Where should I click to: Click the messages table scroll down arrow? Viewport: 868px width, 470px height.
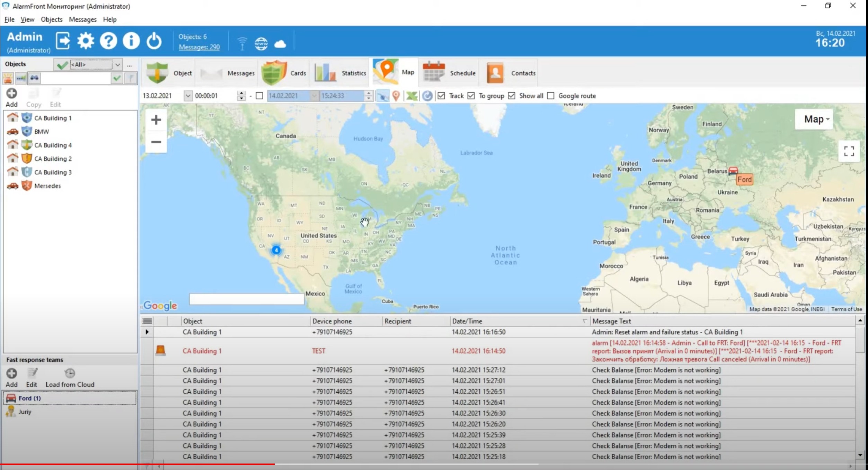tap(860, 455)
